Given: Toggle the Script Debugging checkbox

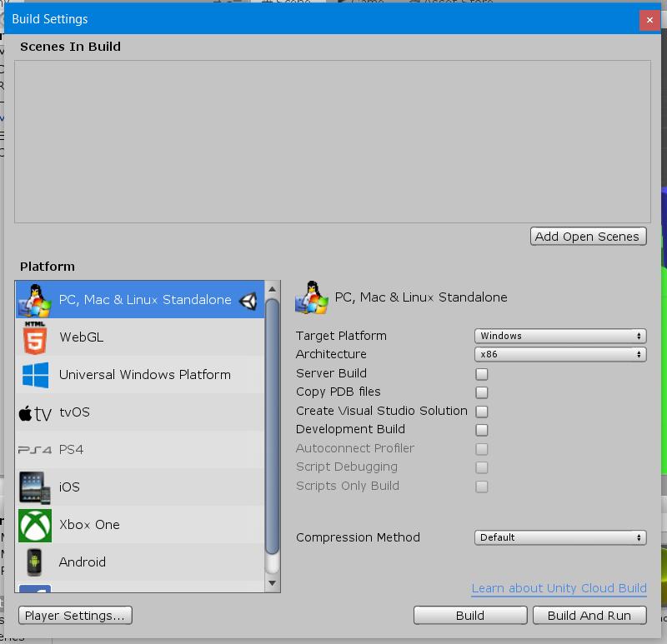Looking at the screenshot, I should coord(482,467).
